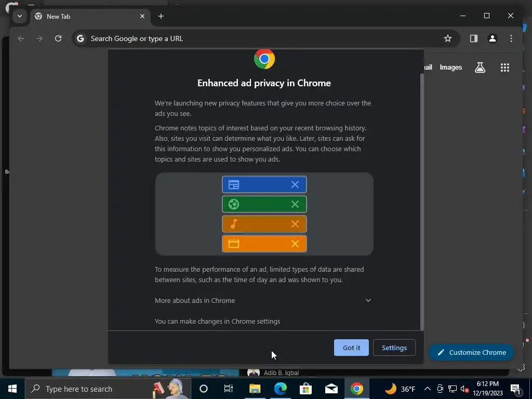Open the Mail app from taskbar

tap(331, 389)
